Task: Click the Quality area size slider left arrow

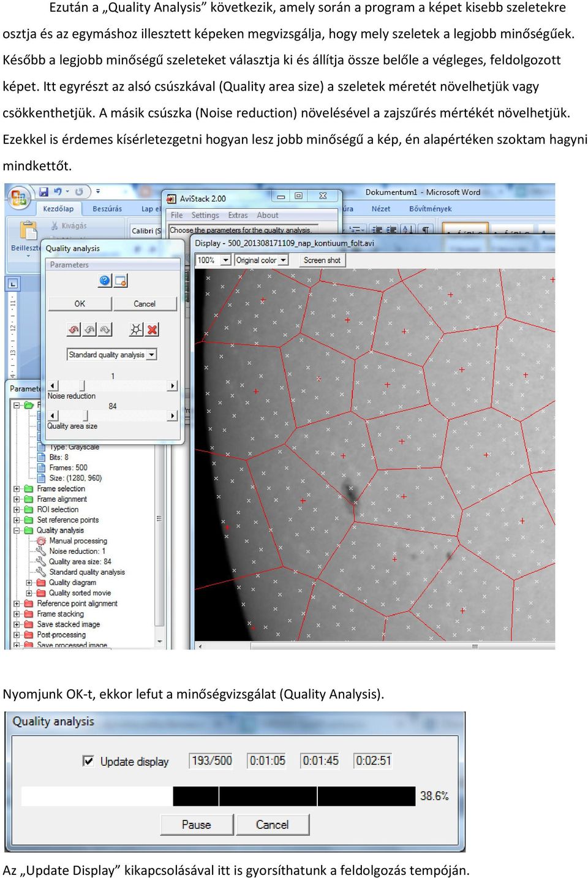Action: click(53, 416)
